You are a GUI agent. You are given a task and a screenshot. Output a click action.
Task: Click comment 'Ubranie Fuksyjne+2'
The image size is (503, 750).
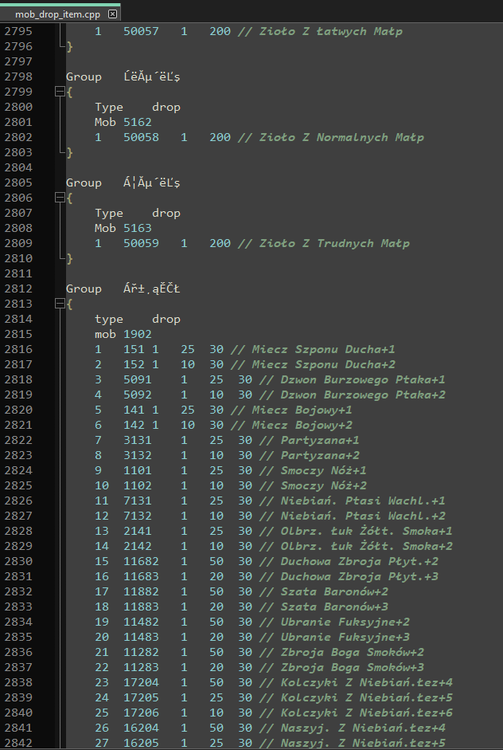point(345,622)
